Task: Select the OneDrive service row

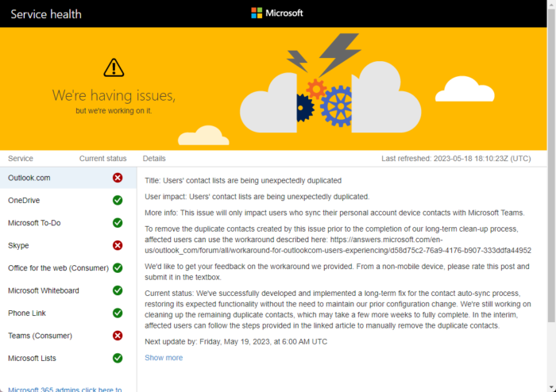Action: pos(24,201)
